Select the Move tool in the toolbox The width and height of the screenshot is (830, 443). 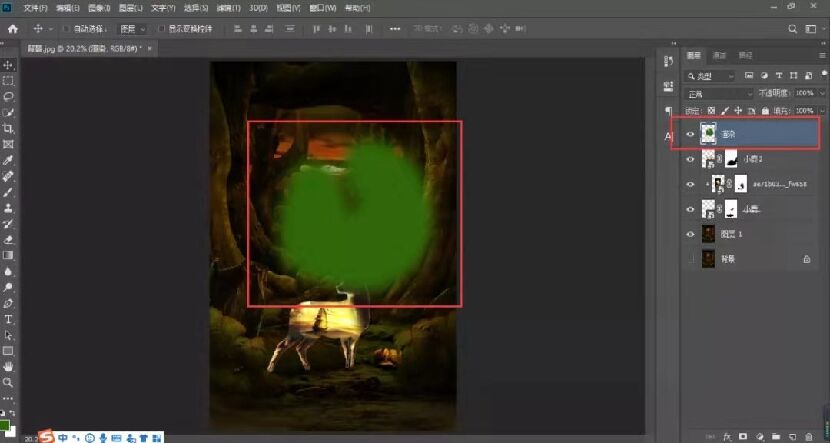point(8,65)
